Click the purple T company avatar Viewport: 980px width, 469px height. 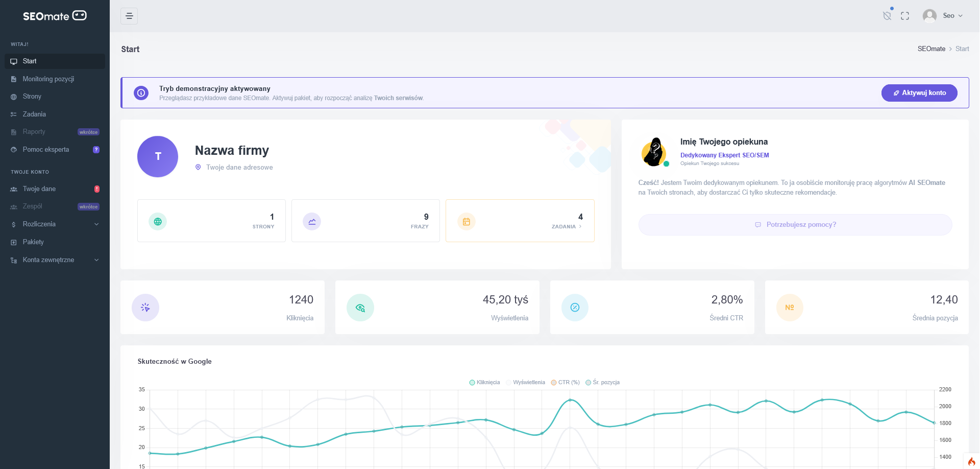point(158,156)
